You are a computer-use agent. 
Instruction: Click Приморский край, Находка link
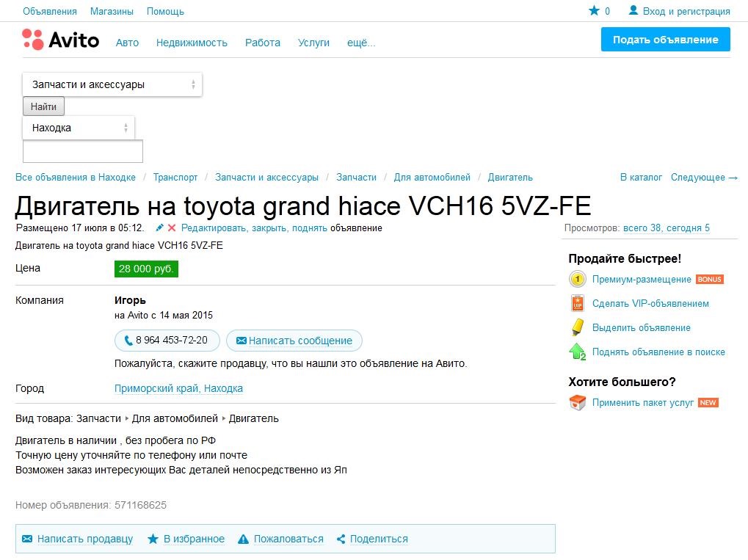tap(178, 388)
